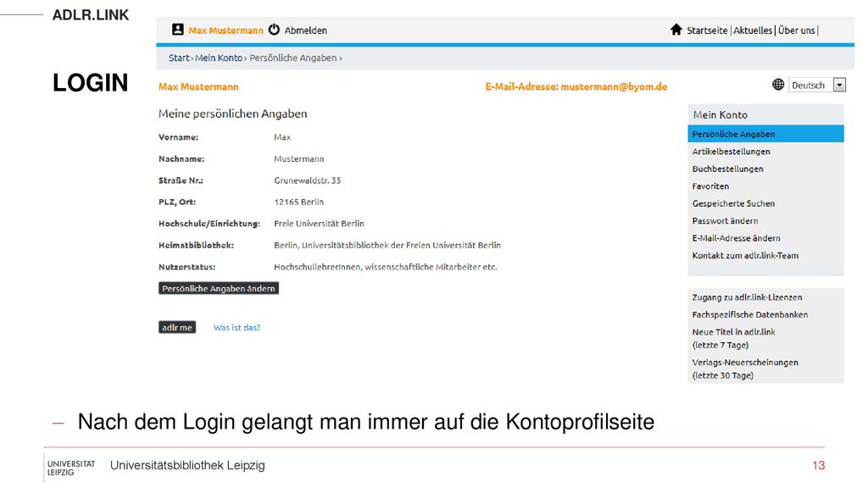Select the Deutsch language field

pyautogui.click(x=817, y=86)
